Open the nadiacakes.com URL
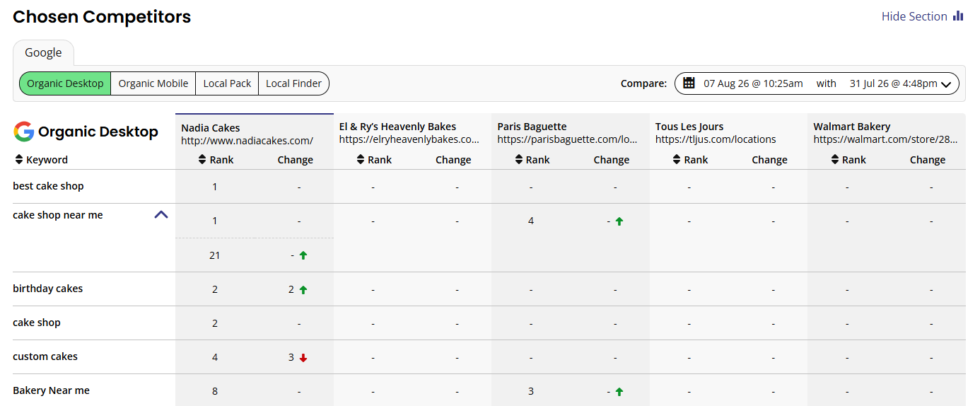 tap(247, 141)
